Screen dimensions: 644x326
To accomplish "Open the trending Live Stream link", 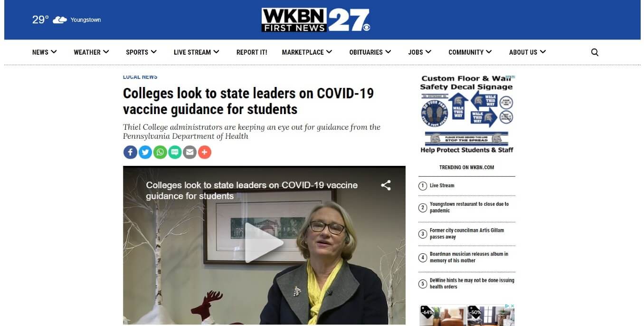I will pyautogui.click(x=442, y=185).
